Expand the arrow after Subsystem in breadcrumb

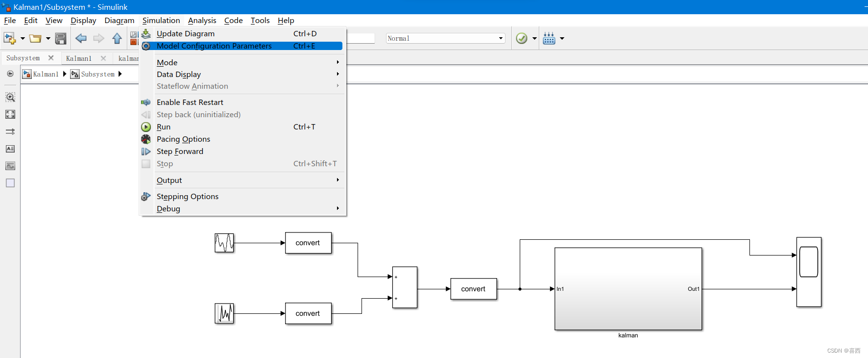point(120,74)
